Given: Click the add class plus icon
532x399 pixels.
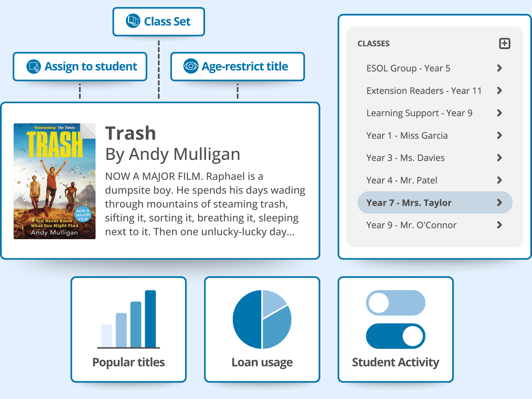Looking at the screenshot, I should [x=504, y=43].
